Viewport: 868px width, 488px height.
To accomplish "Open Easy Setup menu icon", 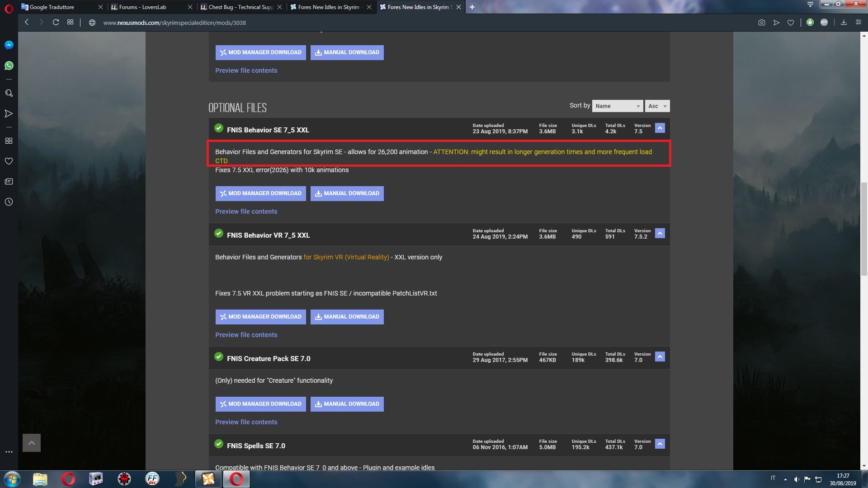I will (859, 22).
